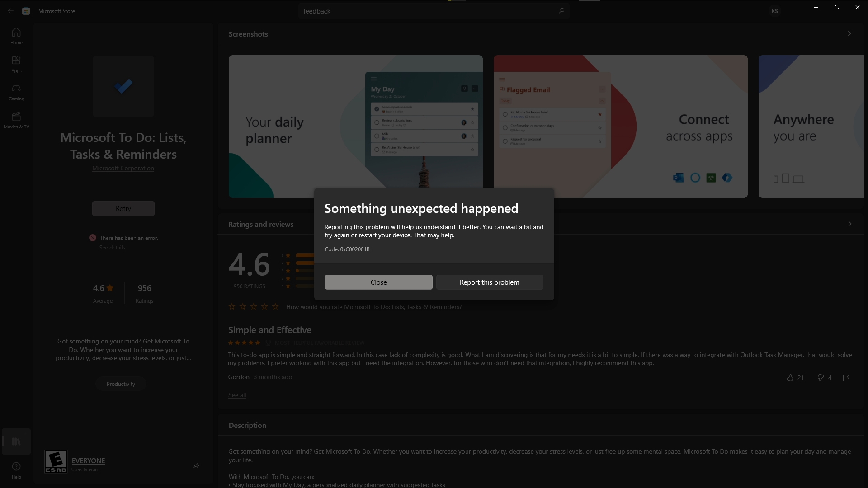Click the ESRB Everyone rating badge
The image size is (868, 488).
(56, 461)
